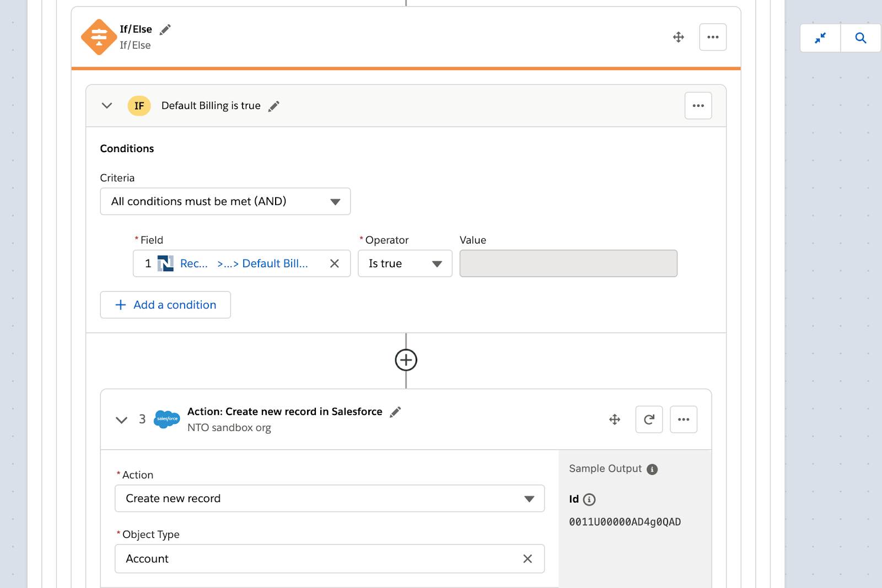The width and height of the screenshot is (882, 588).
Task: Add a step with the plus circle
Action: [x=406, y=360]
